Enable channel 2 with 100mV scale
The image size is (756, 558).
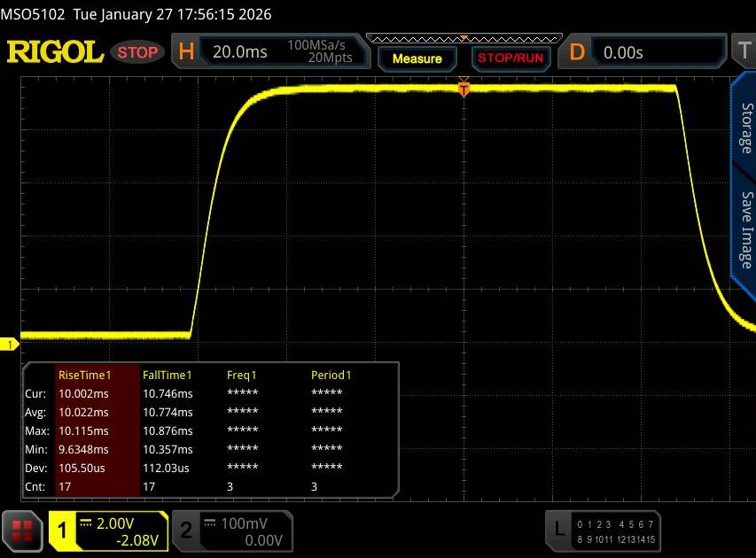click(230, 531)
